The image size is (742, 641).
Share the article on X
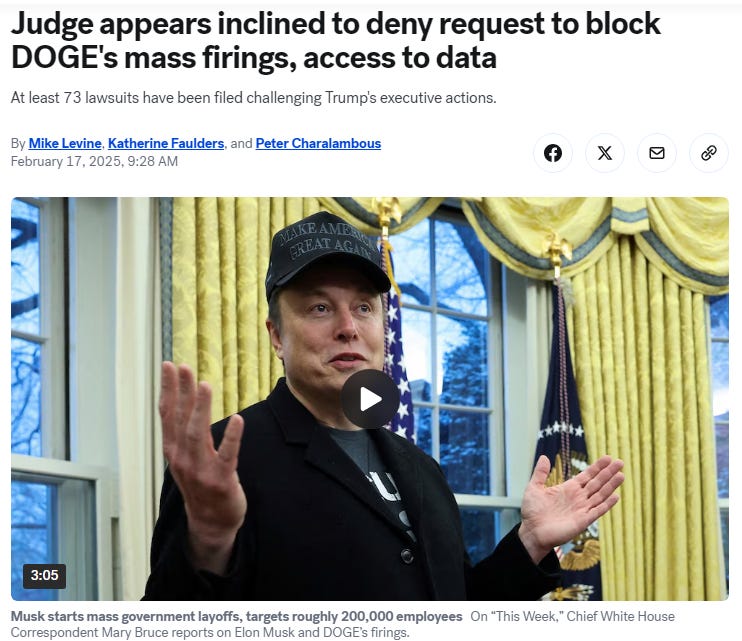(x=605, y=153)
